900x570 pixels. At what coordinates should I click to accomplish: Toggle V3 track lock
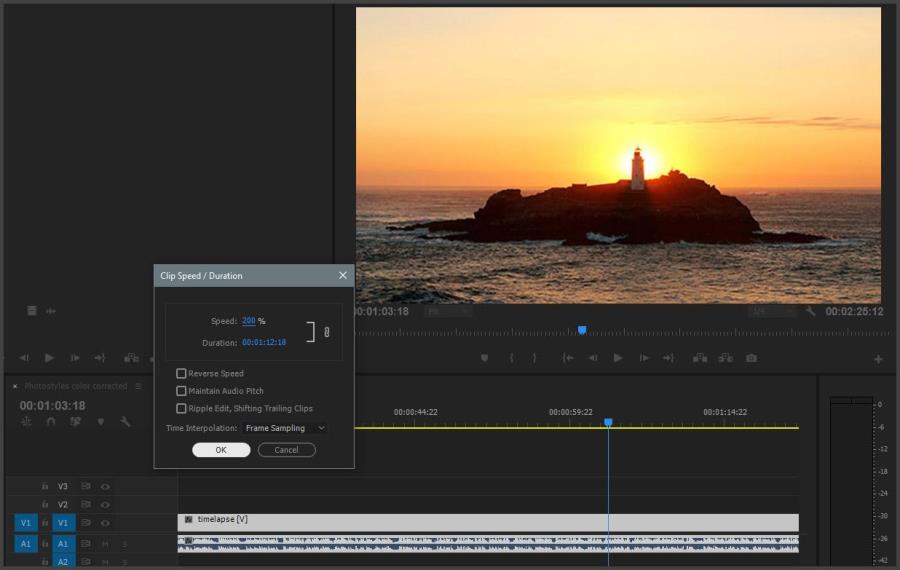coord(45,487)
